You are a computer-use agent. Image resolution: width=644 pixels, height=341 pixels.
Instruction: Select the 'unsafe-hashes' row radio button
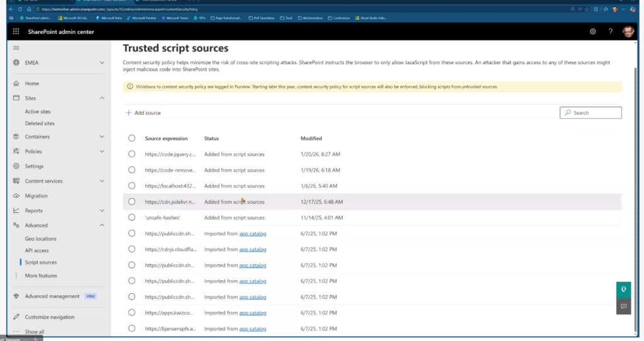pyautogui.click(x=131, y=217)
